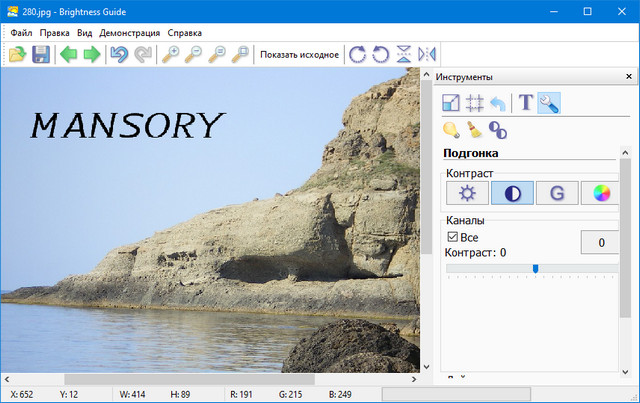The width and height of the screenshot is (640, 403).
Task: Click the Undo blue arrow in toolbar
Action: click(x=119, y=54)
